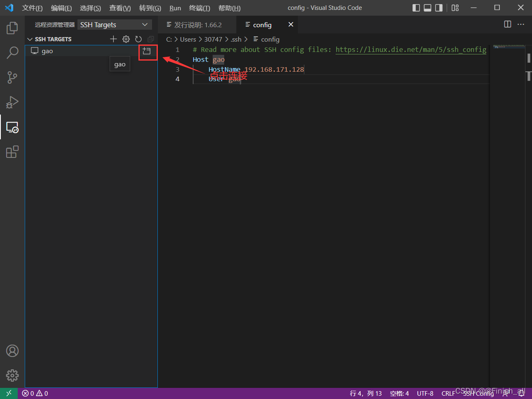
Task: Click the C: breadcrumb root
Action: [x=169, y=39]
